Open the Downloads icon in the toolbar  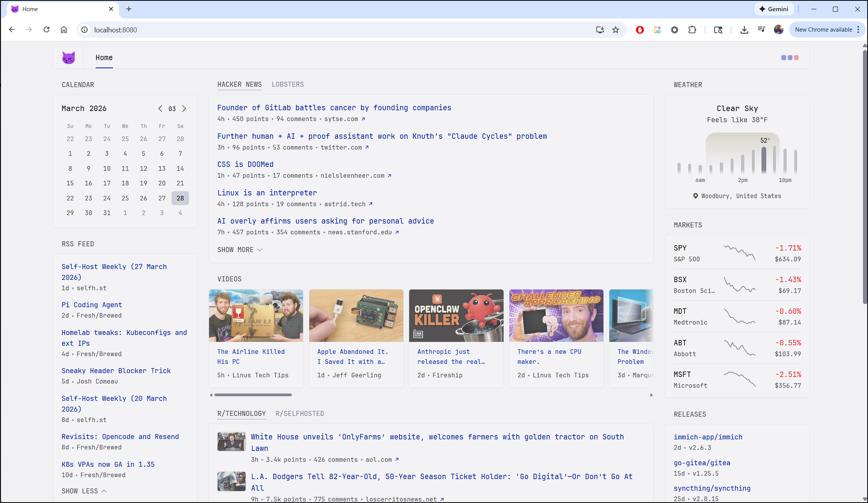744,30
